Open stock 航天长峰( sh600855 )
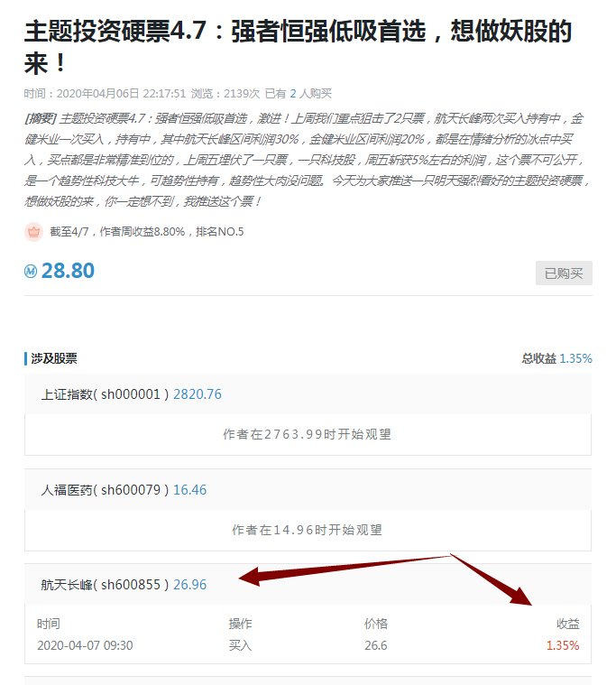The image size is (616, 685). pos(105,585)
